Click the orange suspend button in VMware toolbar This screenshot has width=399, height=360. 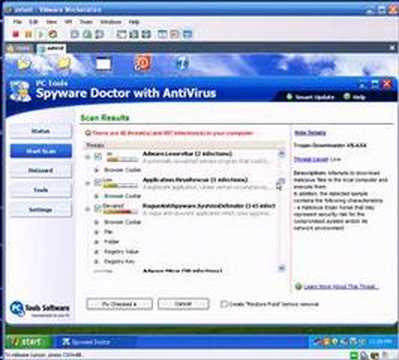click(28, 34)
